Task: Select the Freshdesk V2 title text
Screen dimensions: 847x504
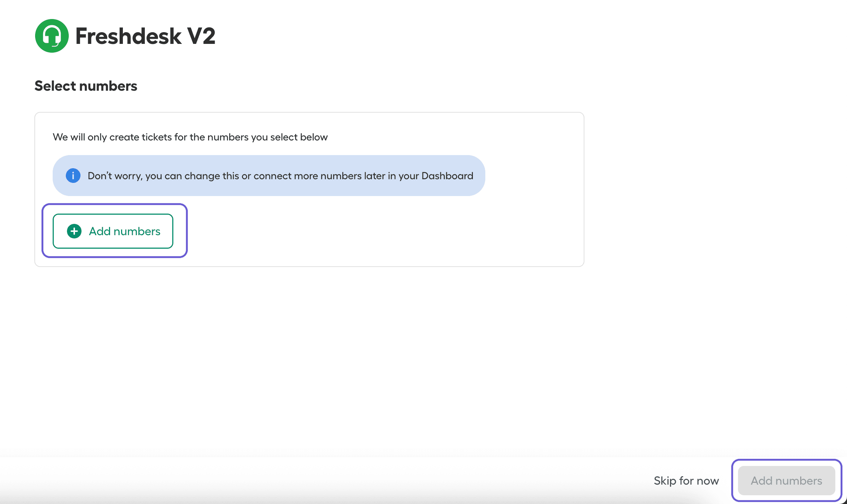Action: (x=145, y=36)
